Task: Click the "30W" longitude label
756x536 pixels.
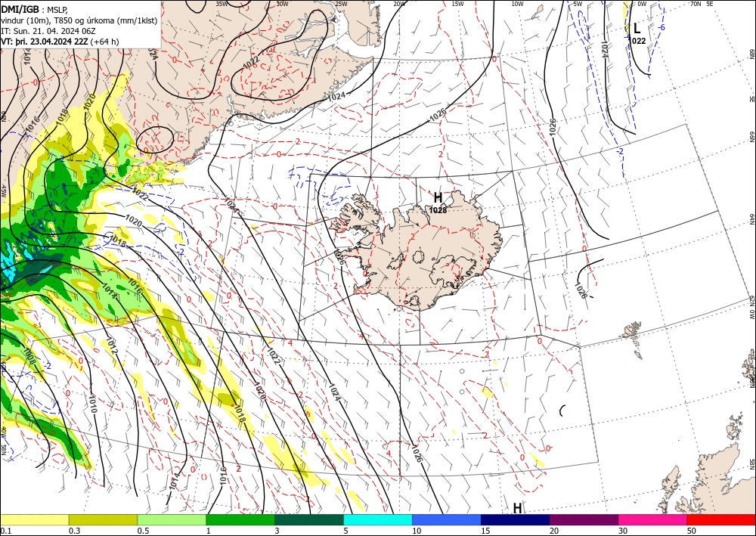Action: point(282,4)
